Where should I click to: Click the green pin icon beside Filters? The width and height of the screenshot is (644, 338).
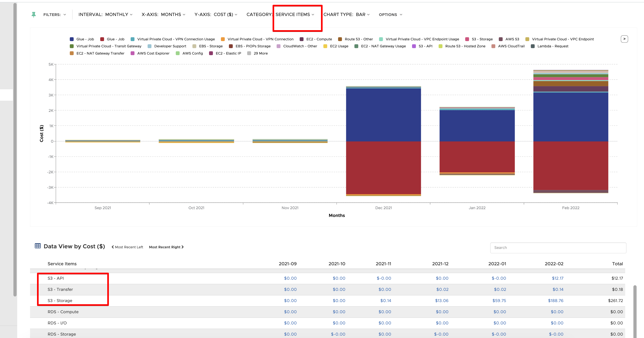click(x=34, y=15)
